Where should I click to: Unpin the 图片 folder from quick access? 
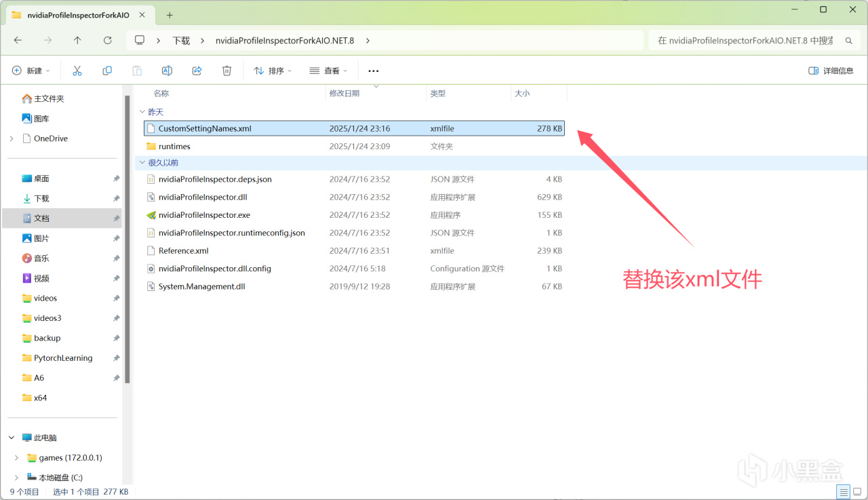pos(116,238)
